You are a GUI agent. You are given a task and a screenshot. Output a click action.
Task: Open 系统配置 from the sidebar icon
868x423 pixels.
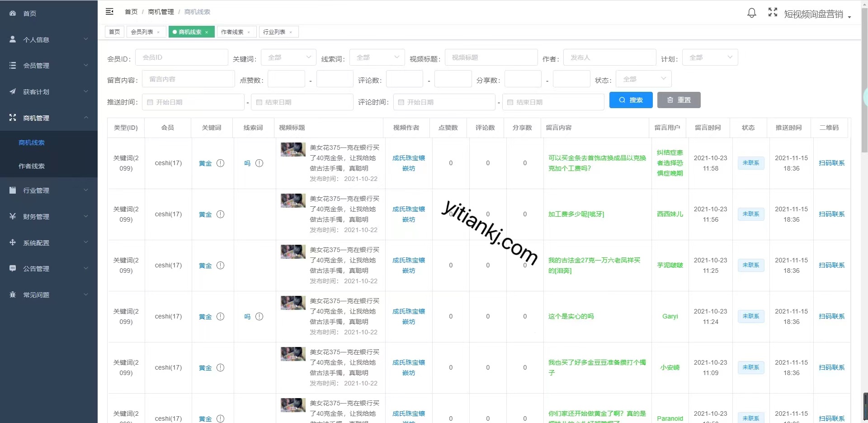point(12,242)
